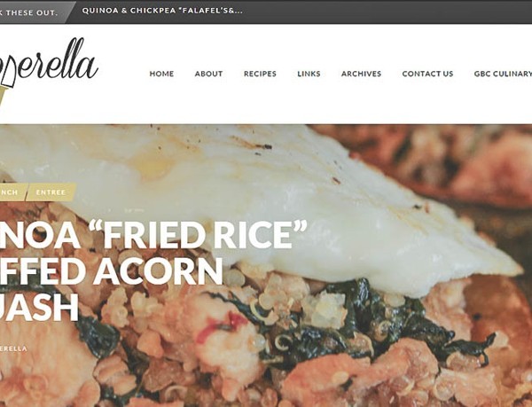Viewport: 532px width, 407px height.
Task: Click CONTACT US in the menu
Action: 427,74
